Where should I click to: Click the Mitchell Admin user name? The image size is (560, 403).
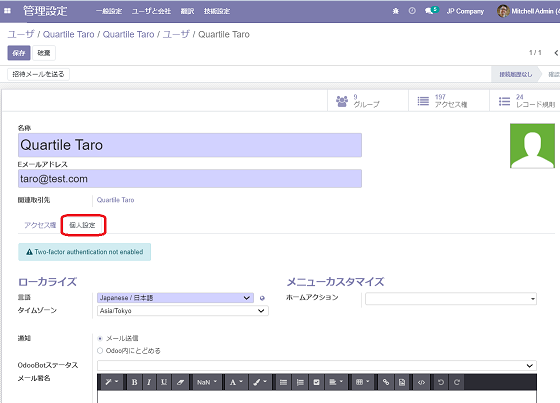coord(535,11)
